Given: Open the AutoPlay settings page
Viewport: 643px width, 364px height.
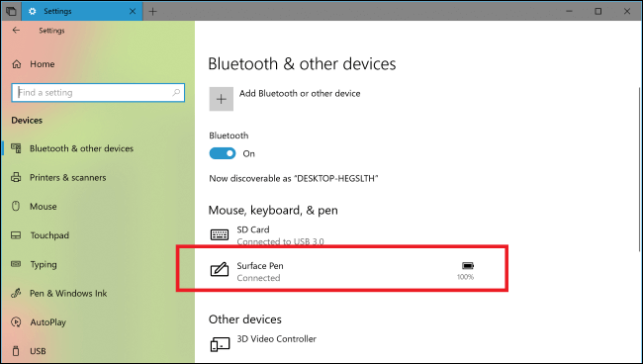Looking at the screenshot, I should [48, 322].
